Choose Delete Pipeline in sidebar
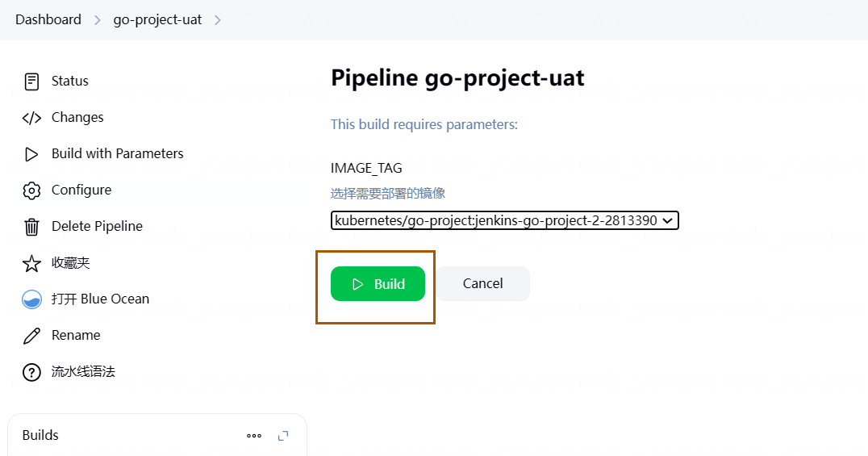This screenshot has width=868, height=456. tap(97, 226)
